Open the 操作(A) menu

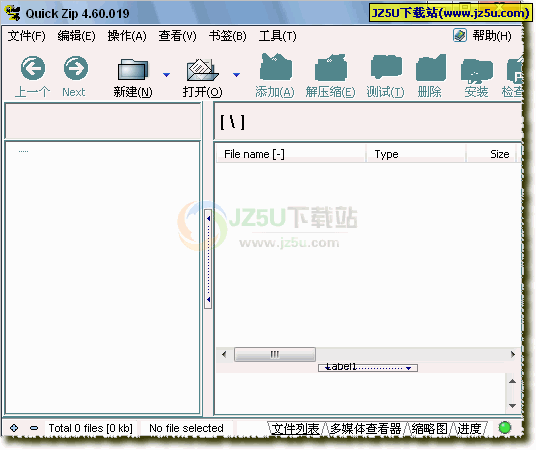[x=127, y=36]
